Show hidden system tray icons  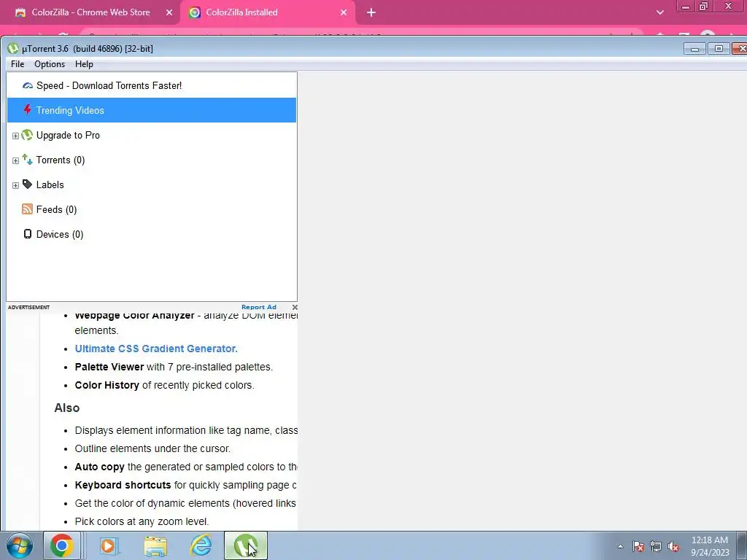(x=620, y=547)
